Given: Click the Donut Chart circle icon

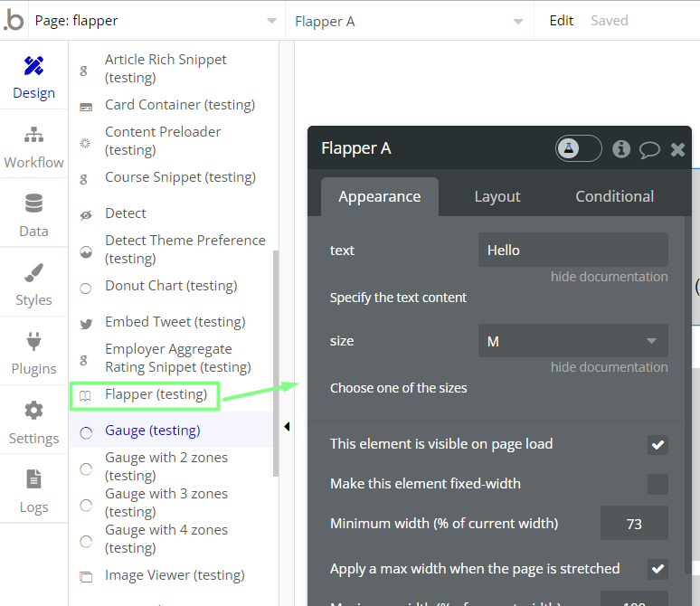Looking at the screenshot, I should 85,289.
